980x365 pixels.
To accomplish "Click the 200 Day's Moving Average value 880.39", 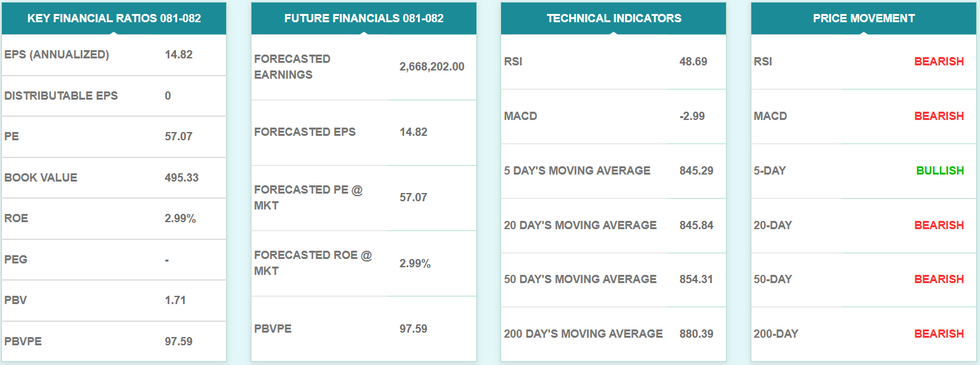I will [696, 334].
